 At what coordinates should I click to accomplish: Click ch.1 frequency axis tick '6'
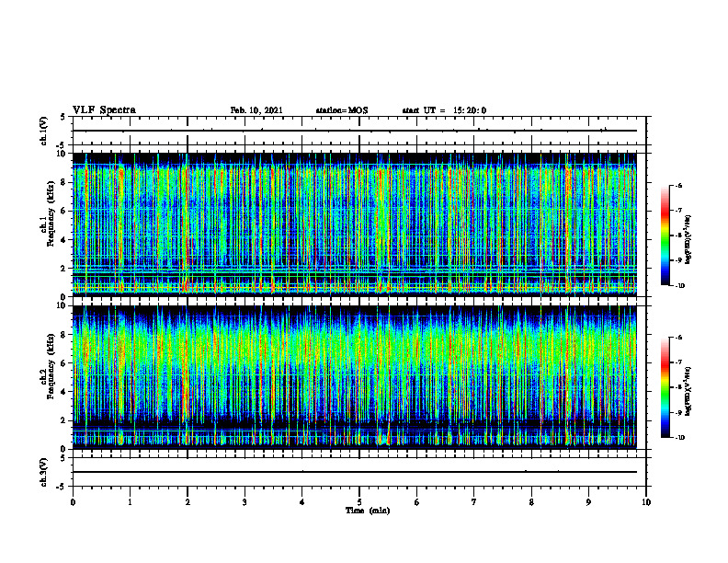coord(64,211)
